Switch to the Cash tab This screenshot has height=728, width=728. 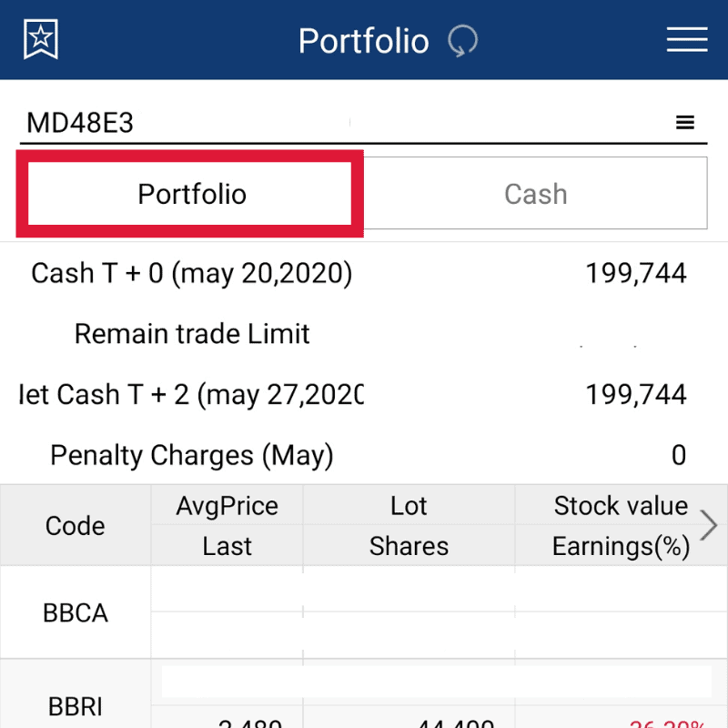click(535, 194)
